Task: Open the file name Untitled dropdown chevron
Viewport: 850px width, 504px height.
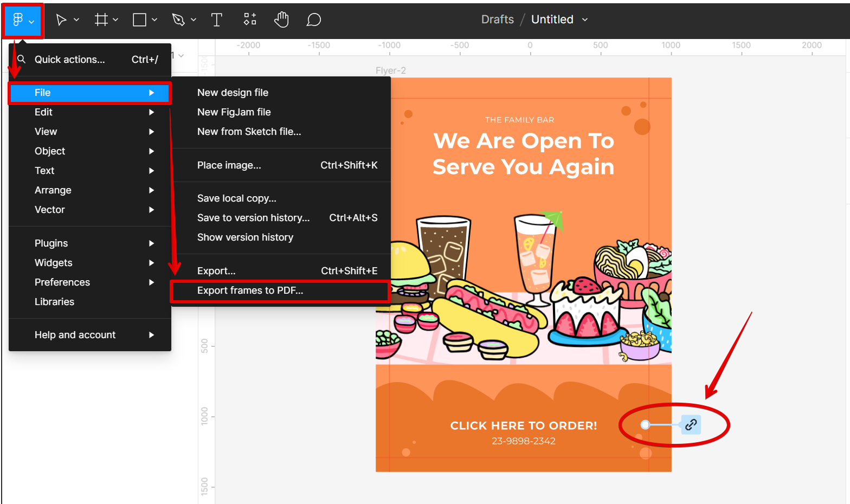Action: (x=585, y=20)
